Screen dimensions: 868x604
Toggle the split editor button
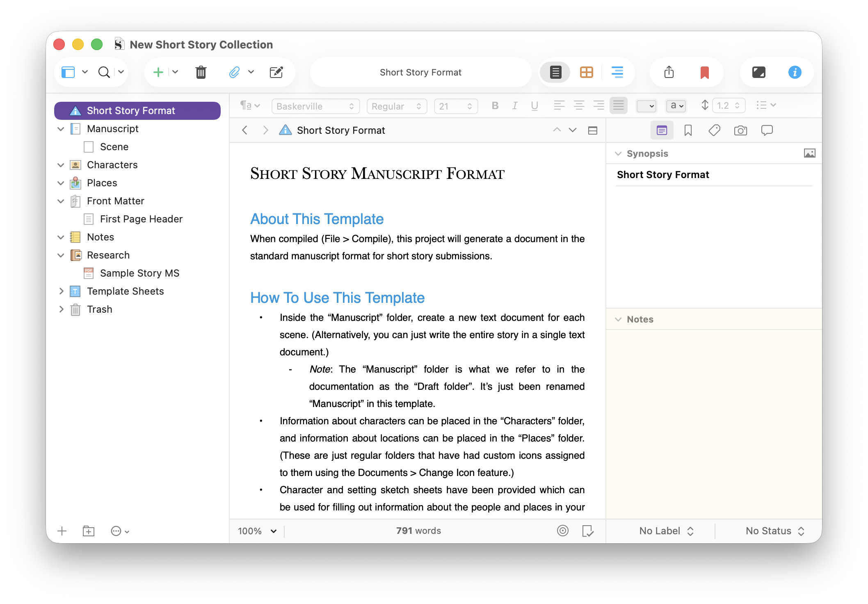[x=592, y=130]
